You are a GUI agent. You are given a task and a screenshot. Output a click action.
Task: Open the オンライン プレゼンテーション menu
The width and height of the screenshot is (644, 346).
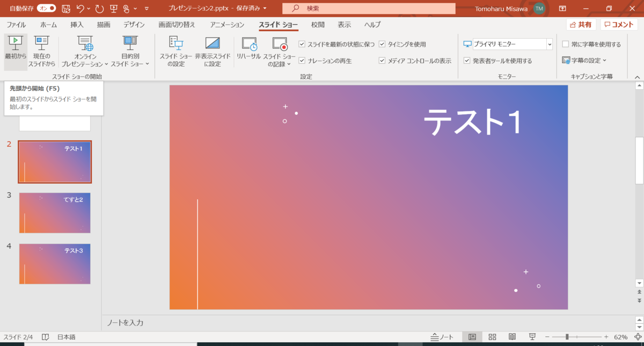click(x=85, y=52)
